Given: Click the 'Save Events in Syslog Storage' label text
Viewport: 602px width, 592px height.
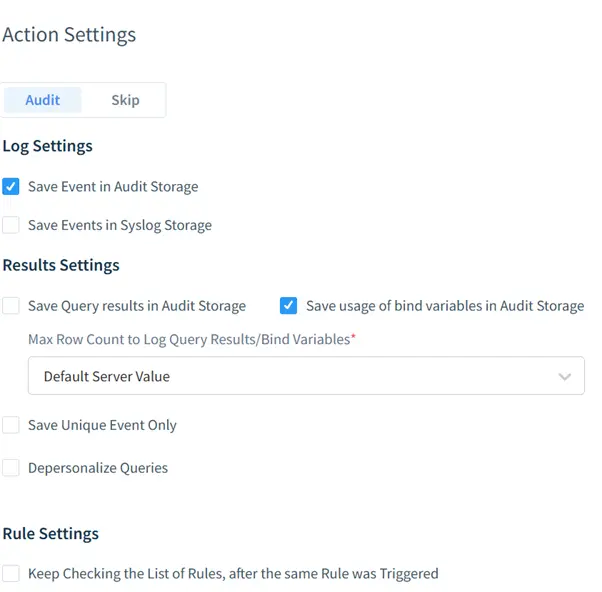Looking at the screenshot, I should tap(120, 226).
